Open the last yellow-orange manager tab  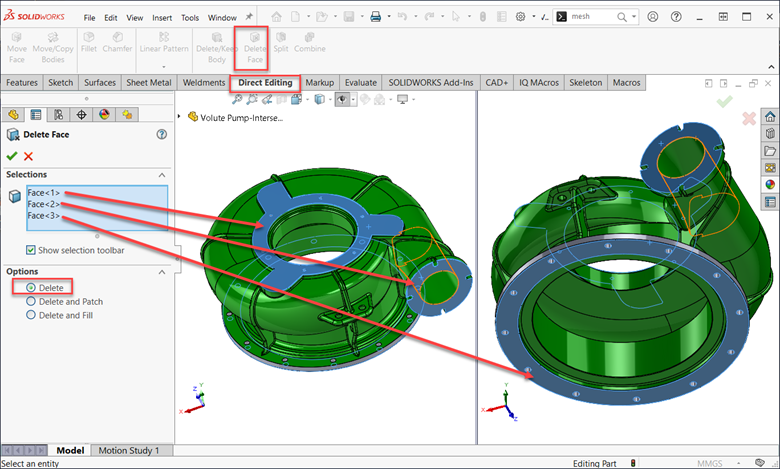pos(127,115)
